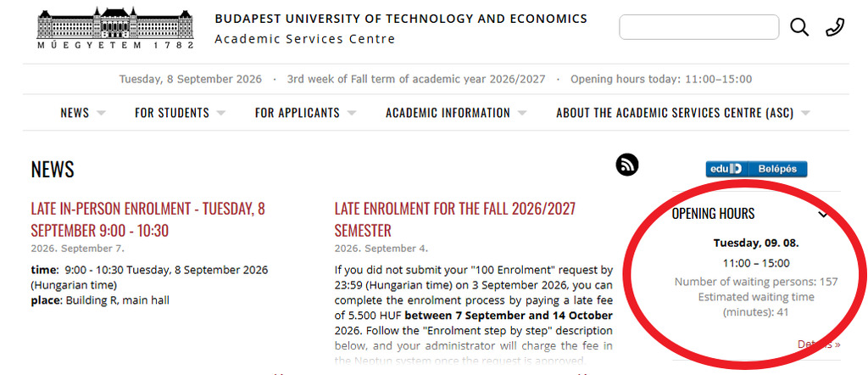Open Late Enrolment for Fall 2026/2027 article
Screen dimensions: 868x375
pyautogui.click(x=455, y=220)
